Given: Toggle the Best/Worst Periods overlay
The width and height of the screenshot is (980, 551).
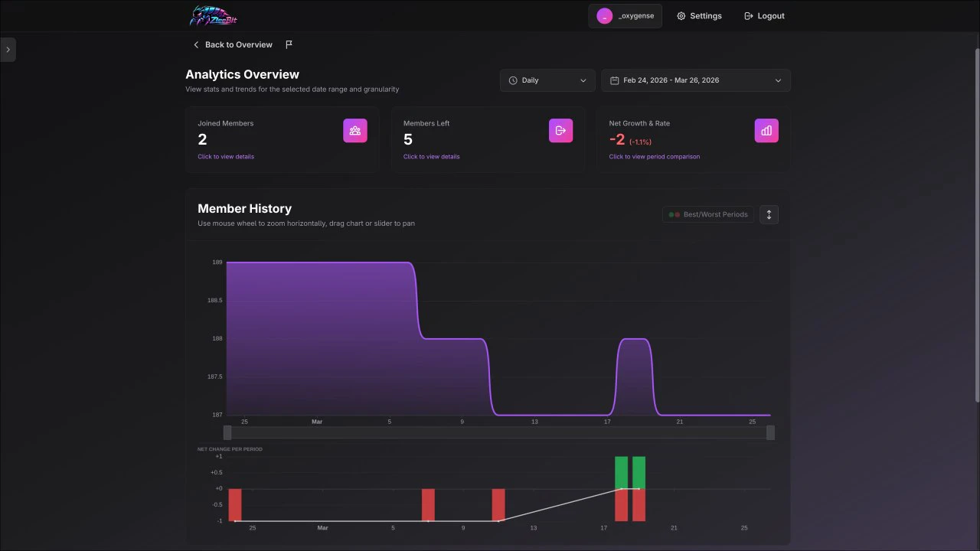Looking at the screenshot, I should [x=708, y=214].
